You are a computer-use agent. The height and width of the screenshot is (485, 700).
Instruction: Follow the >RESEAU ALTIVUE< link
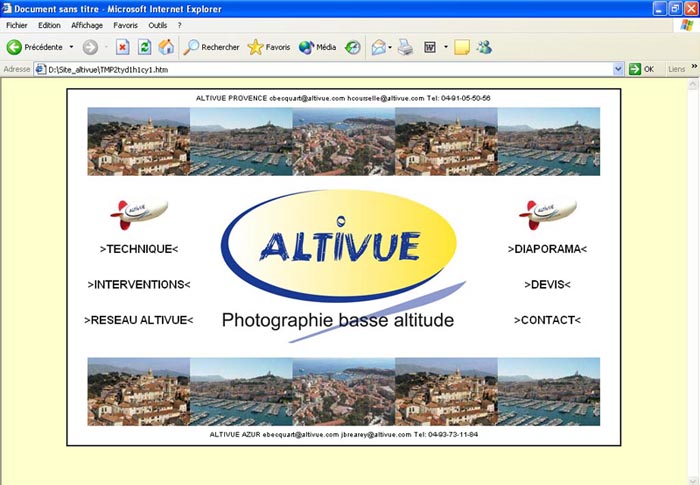[139, 320]
